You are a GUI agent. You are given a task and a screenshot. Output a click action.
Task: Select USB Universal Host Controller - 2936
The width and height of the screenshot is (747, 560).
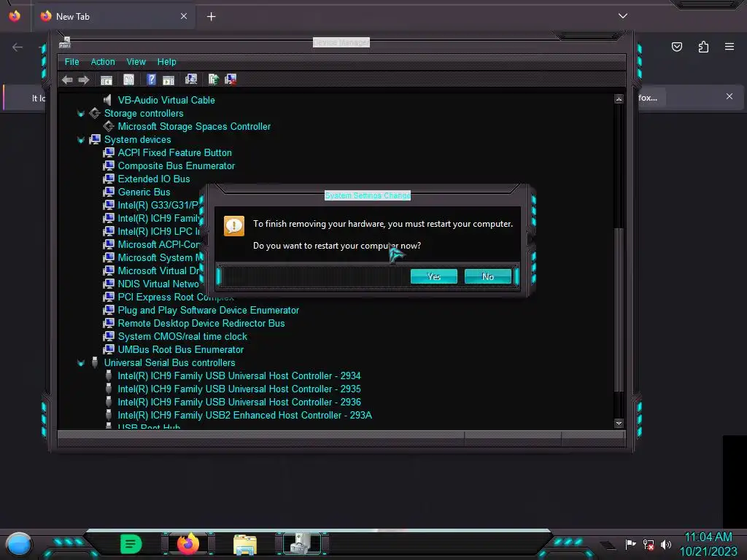point(239,402)
